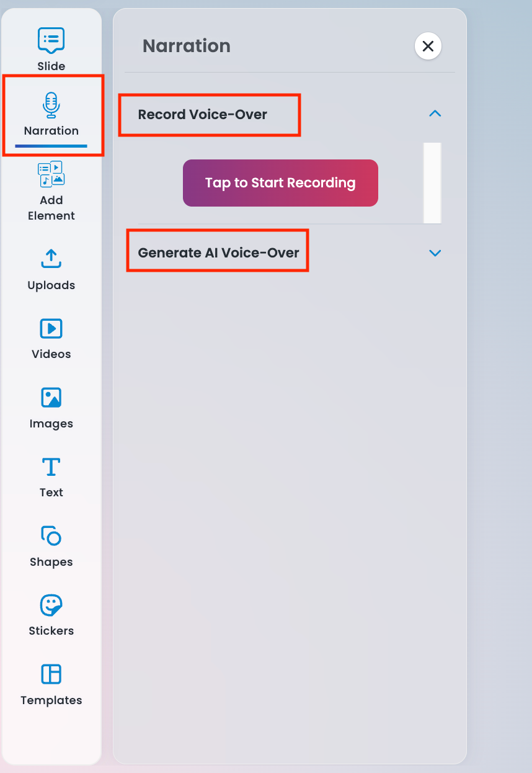Open the Uploads icon

pos(51,259)
